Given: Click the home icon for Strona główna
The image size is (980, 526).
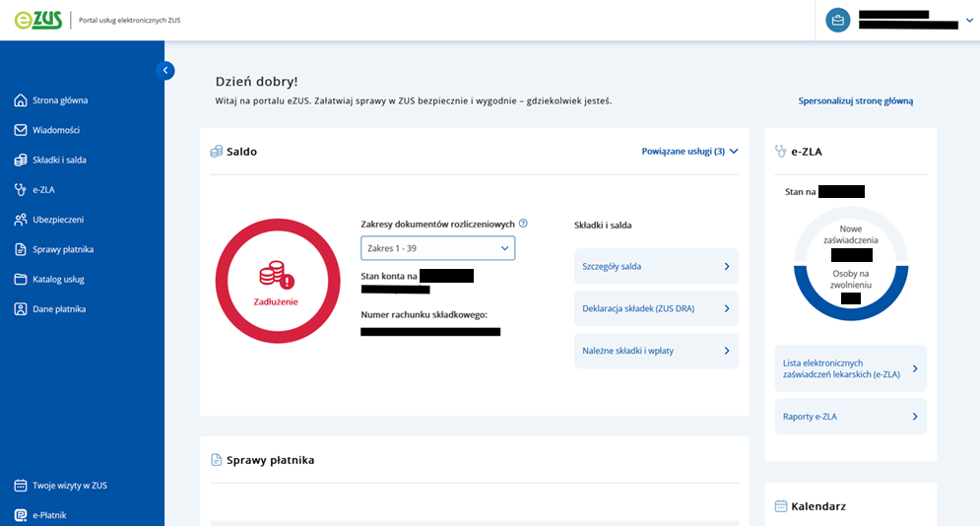Looking at the screenshot, I should (21, 100).
